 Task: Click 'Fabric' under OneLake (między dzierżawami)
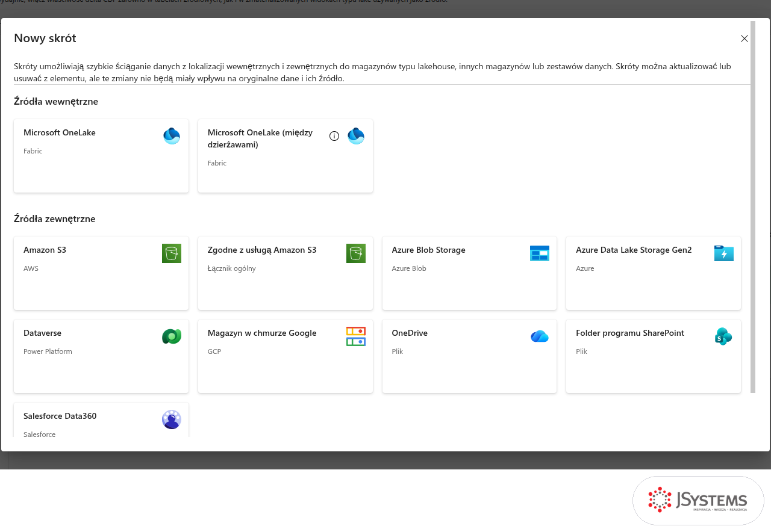click(217, 163)
